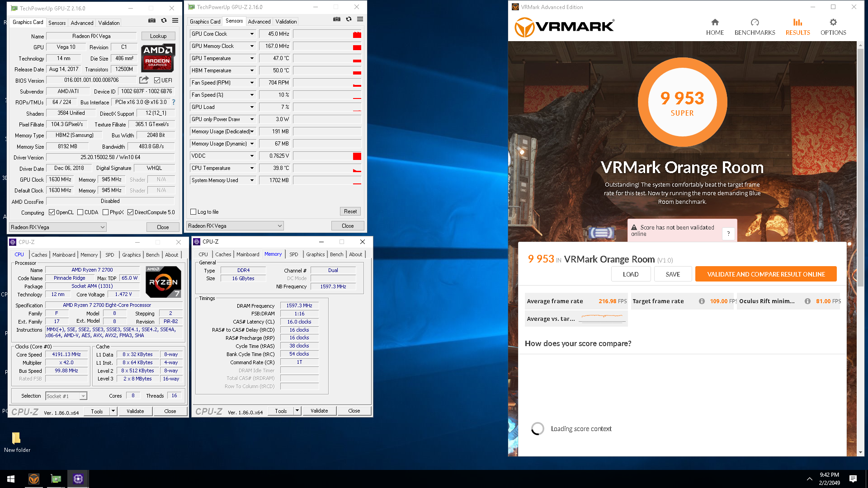This screenshot has width=868, height=488.
Task: Open Validation tab in GPU-Z Sensors window
Action: (x=286, y=22)
